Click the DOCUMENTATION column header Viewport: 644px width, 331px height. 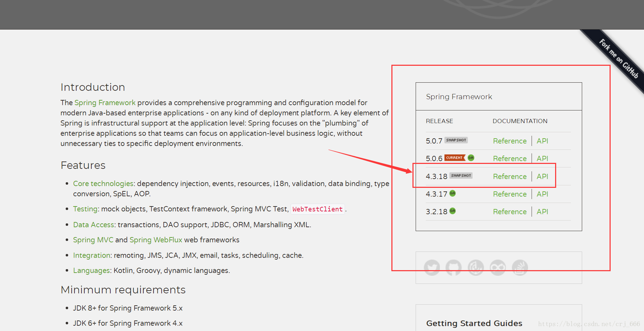click(x=520, y=121)
